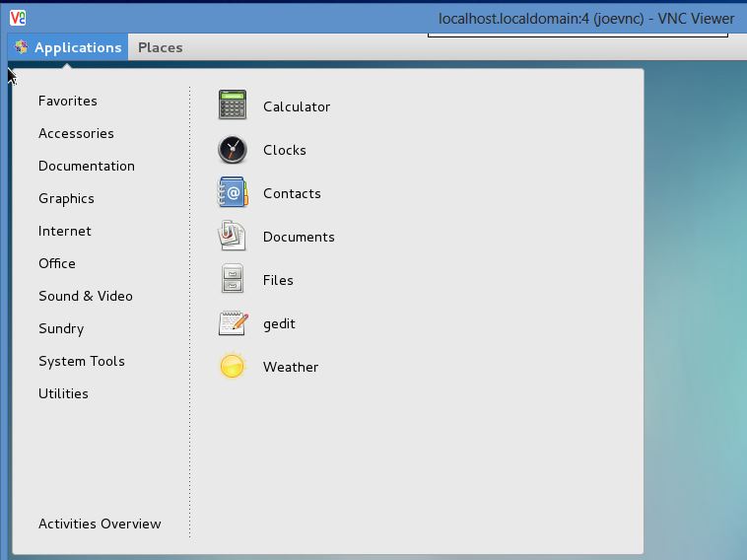Click the Contacts text label
747x560 pixels.
(292, 193)
